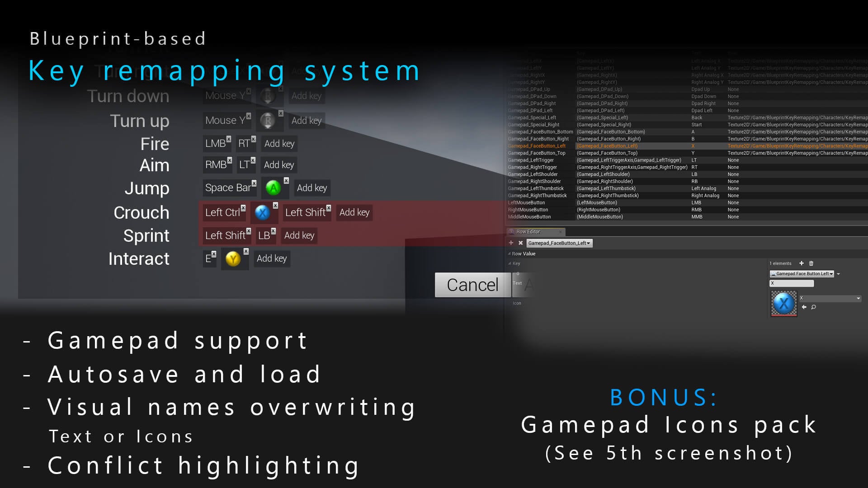This screenshot has width=868, height=488.
Task: Click Add key for the Interact action
Action: tap(271, 258)
